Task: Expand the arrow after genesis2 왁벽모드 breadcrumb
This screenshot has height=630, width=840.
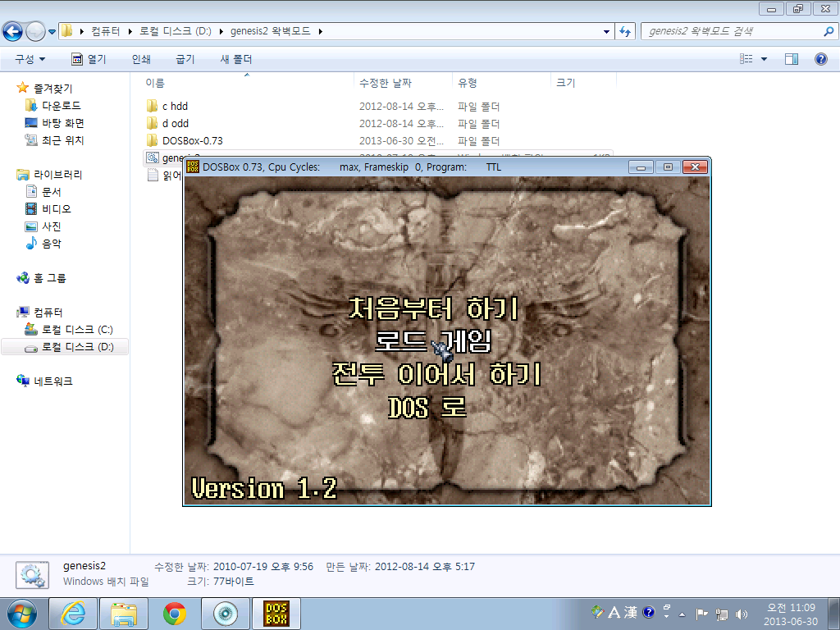Action: (x=321, y=32)
